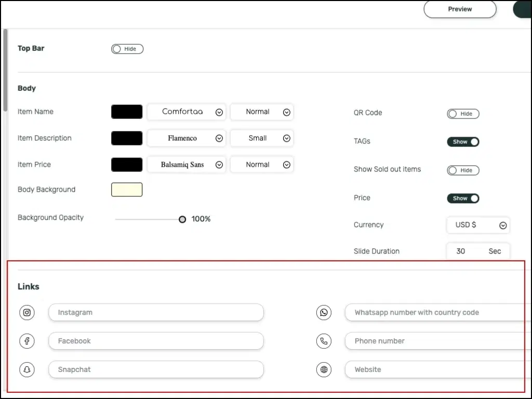Edit the Slide Duration value
This screenshot has width=532, height=399.
[x=461, y=251]
